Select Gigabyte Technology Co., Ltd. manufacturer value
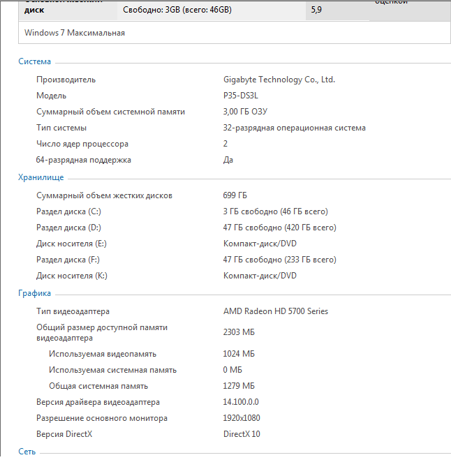 279,80
